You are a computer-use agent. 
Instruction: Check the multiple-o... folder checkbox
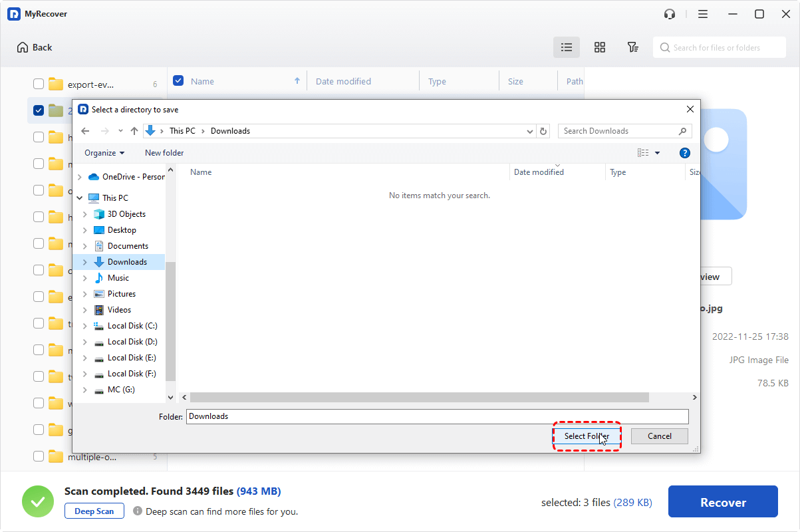[x=39, y=456]
